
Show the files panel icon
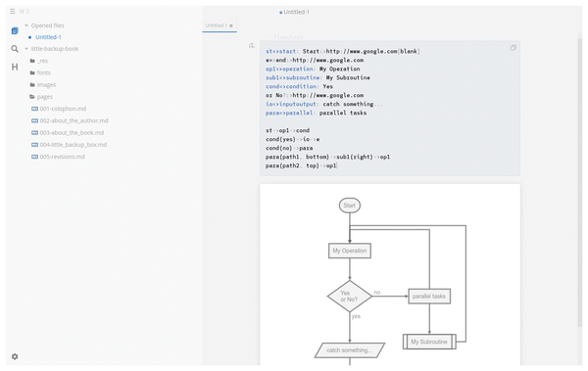(x=15, y=30)
